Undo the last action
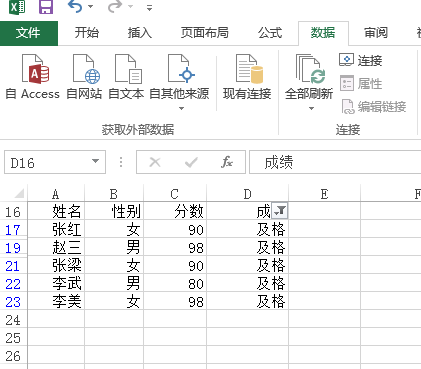 coord(75,7)
